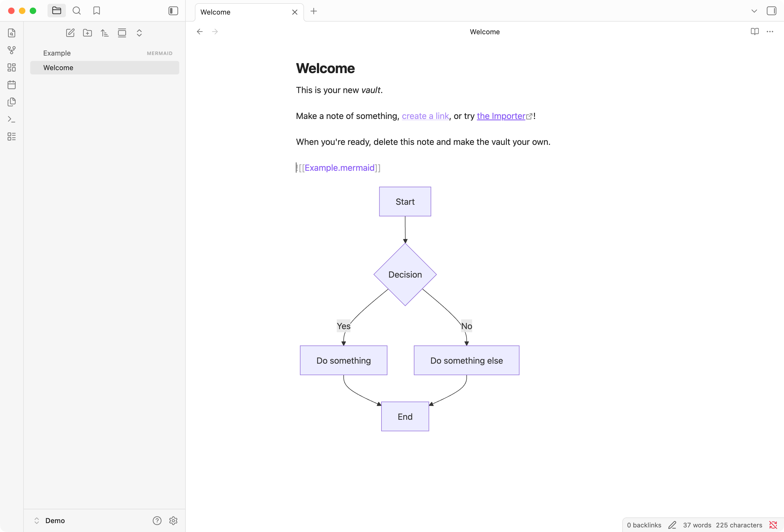Expand or collapse all folders in explorer
The image size is (784, 532).
[x=139, y=33]
